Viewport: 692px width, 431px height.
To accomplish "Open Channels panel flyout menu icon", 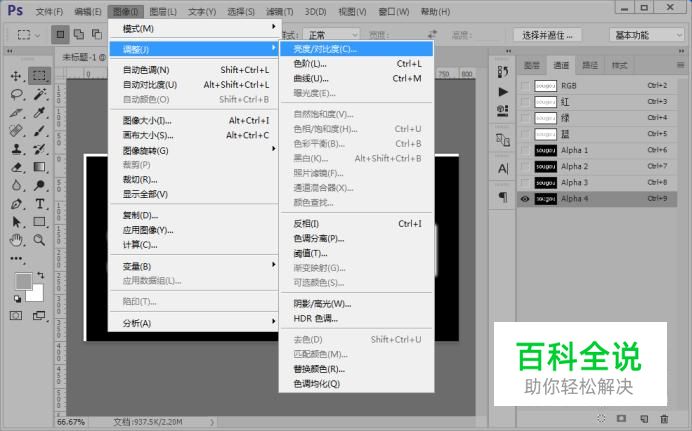I will (680, 65).
